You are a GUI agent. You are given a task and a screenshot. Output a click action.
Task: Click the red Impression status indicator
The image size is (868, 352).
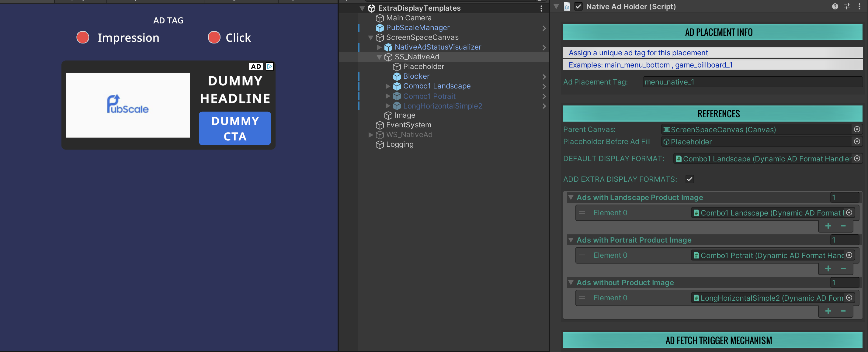tap(83, 37)
